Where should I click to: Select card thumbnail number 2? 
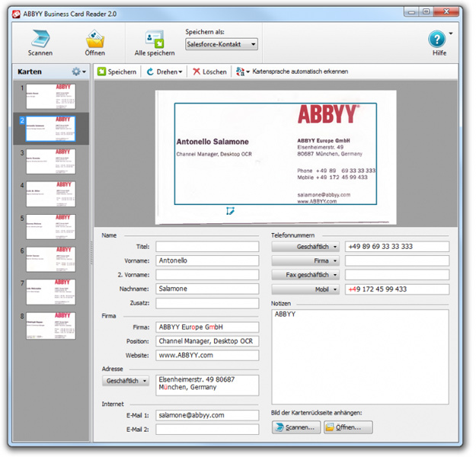[x=51, y=129]
